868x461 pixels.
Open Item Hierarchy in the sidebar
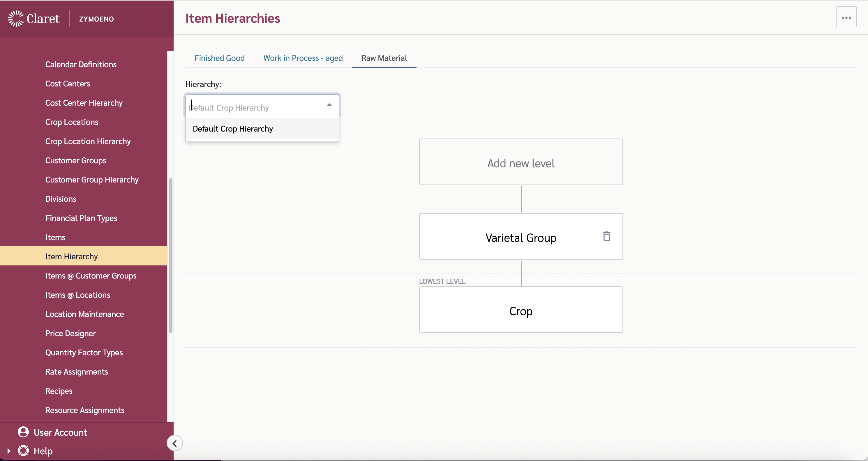71,256
